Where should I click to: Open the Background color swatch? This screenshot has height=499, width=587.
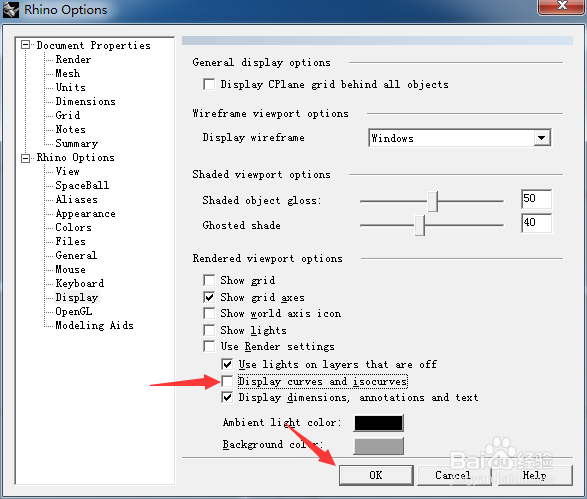coord(378,446)
